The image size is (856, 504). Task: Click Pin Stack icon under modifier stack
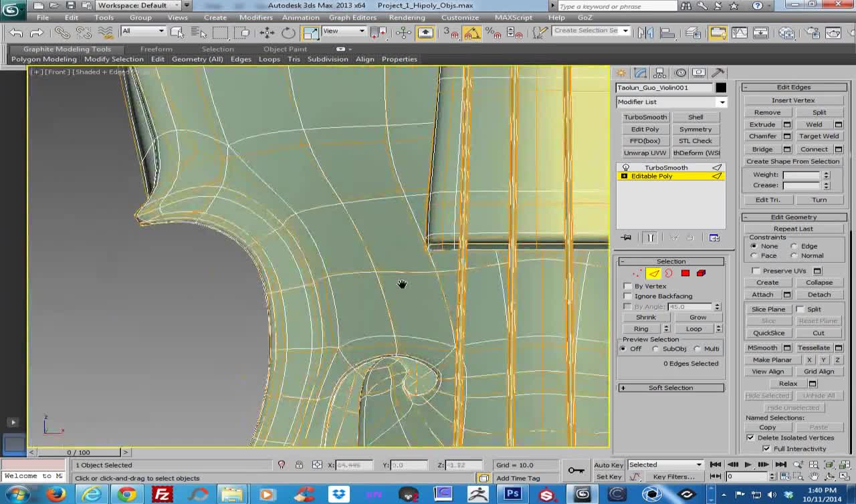pos(626,238)
